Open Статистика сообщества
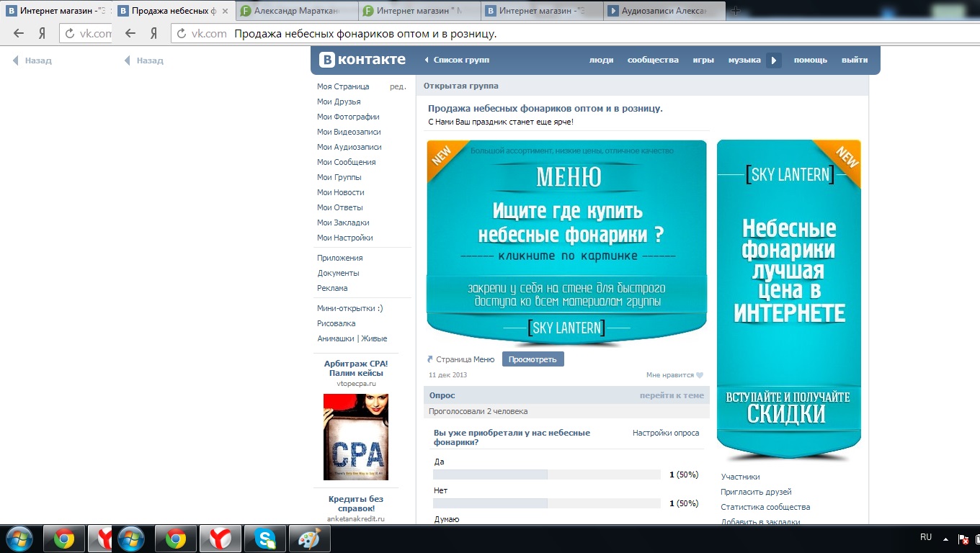Image resolution: width=980 pixels, height=553 pixels. (x=765, y=507)
